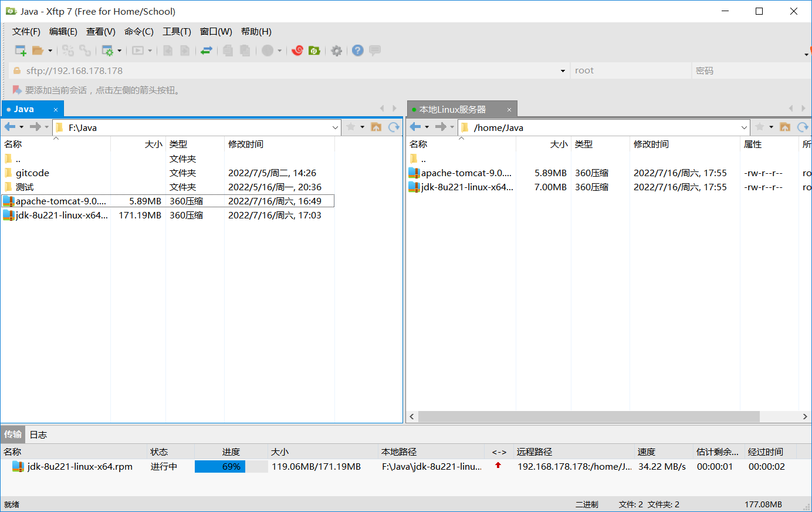
Task: Go back in the F:\Java panel
Action: point(10,127)
